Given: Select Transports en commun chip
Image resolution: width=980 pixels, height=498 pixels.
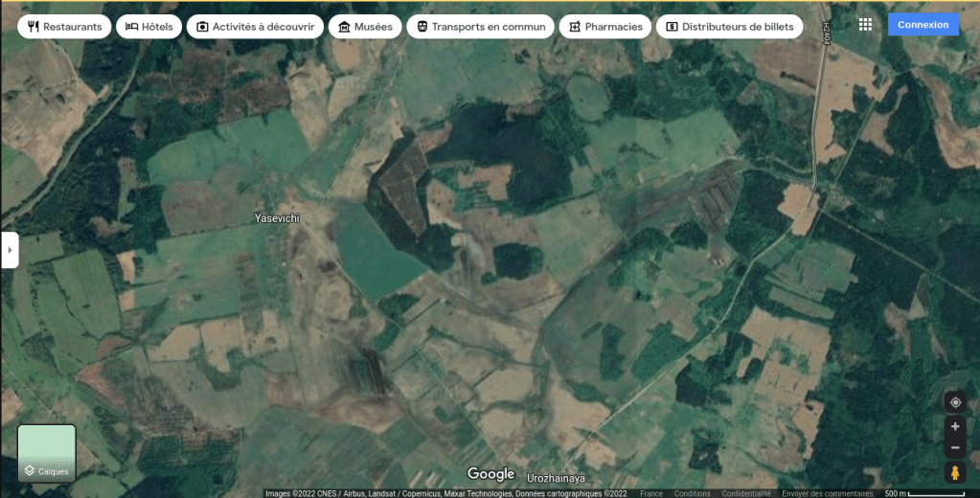Looking at the screenshot, I should coord(480,27).
